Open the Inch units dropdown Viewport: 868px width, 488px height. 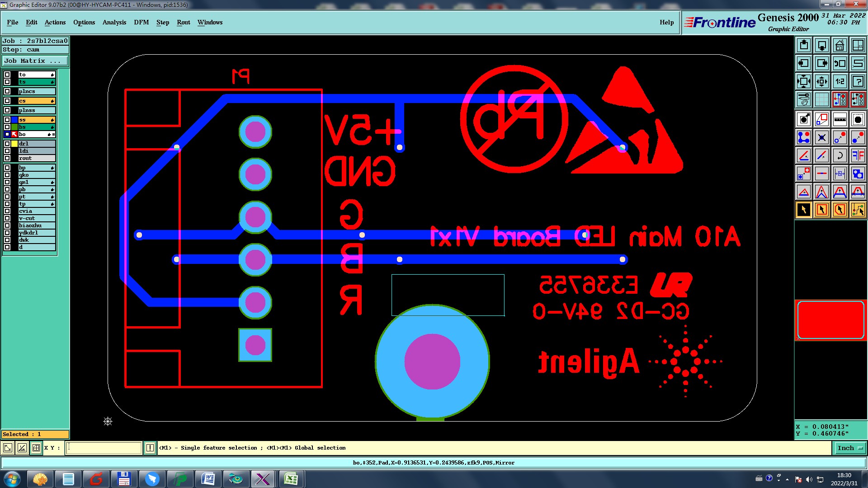(x=850, y=448)
